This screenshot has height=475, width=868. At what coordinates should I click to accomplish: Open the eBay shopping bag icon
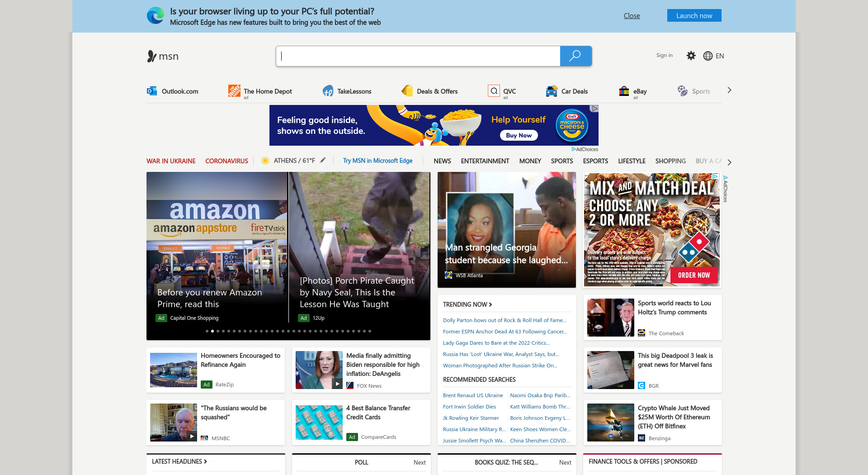click(x=624, y=91)
